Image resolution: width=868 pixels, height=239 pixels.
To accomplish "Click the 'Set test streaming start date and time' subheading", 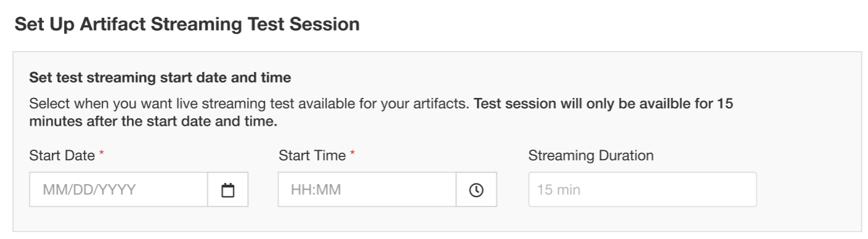I will 160,78.
